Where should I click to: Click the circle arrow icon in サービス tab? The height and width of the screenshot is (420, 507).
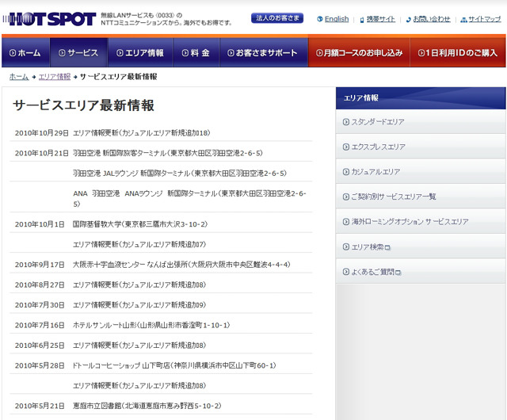click(x=62, y=53)
